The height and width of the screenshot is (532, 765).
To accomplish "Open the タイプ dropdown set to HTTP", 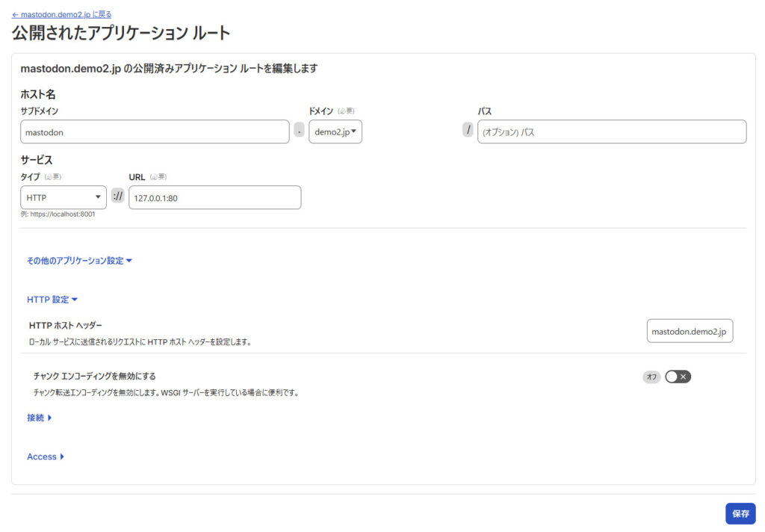I will [x=63, y=197].
